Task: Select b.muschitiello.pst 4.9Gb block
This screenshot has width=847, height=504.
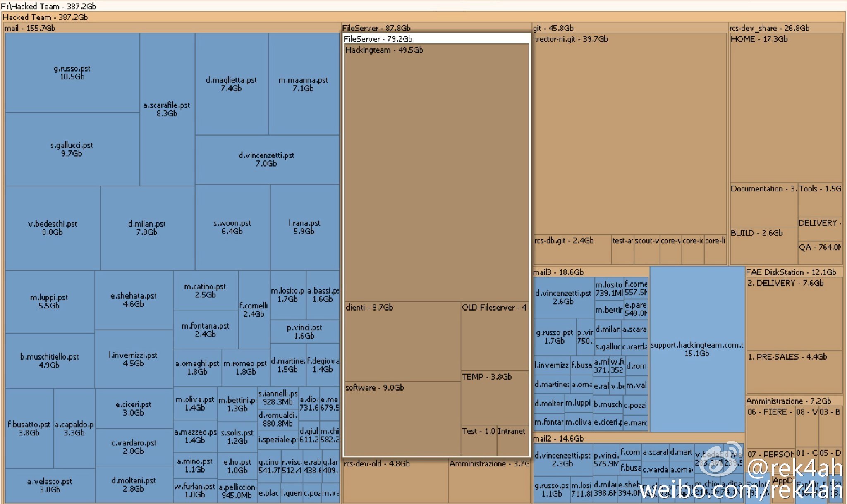Action: (x=50, y=361)
